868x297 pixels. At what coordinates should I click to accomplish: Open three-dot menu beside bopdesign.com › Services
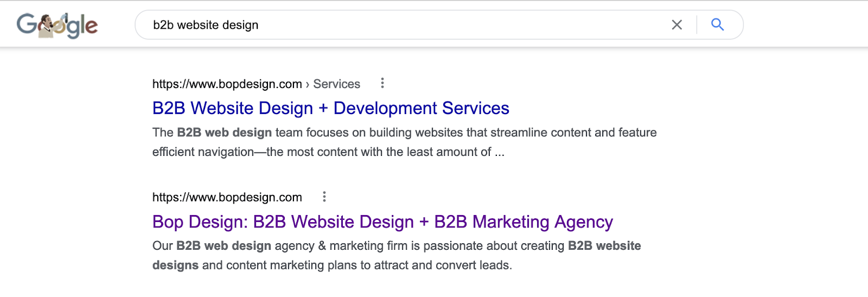coord(382,83)
